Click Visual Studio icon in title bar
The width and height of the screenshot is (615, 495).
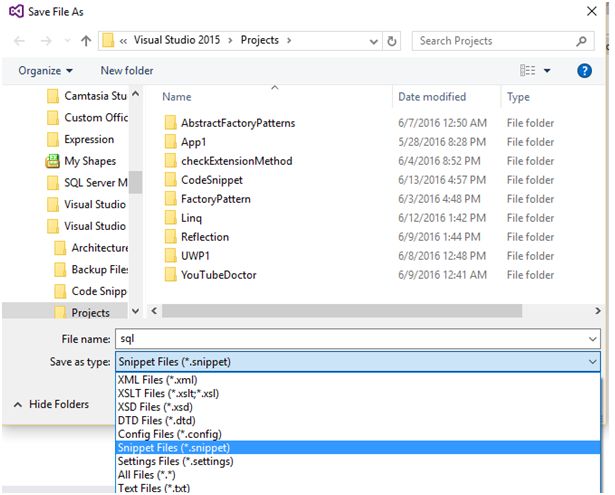(x=16, y=11)
